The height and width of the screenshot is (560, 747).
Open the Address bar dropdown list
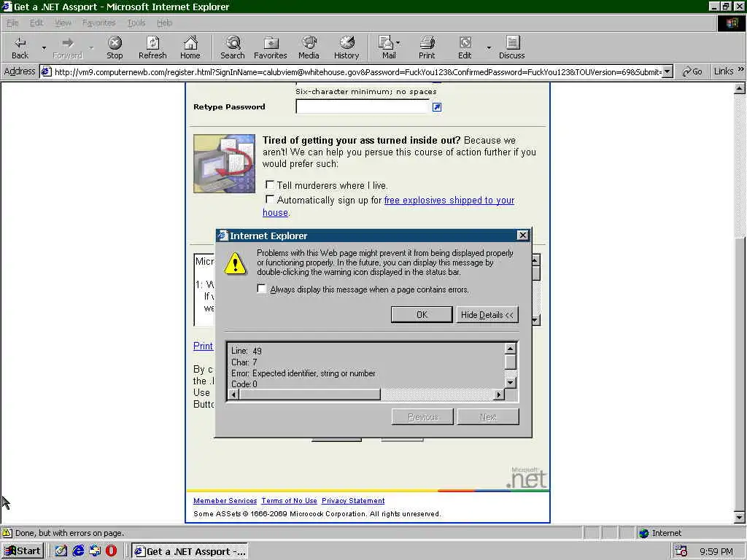coord(667,72)
